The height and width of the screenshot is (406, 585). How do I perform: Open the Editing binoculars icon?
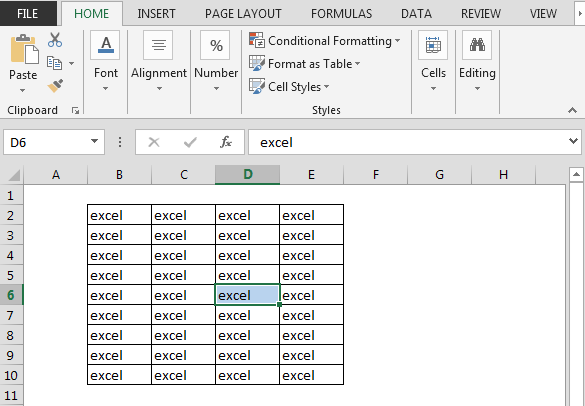click(x=477, y=45)
